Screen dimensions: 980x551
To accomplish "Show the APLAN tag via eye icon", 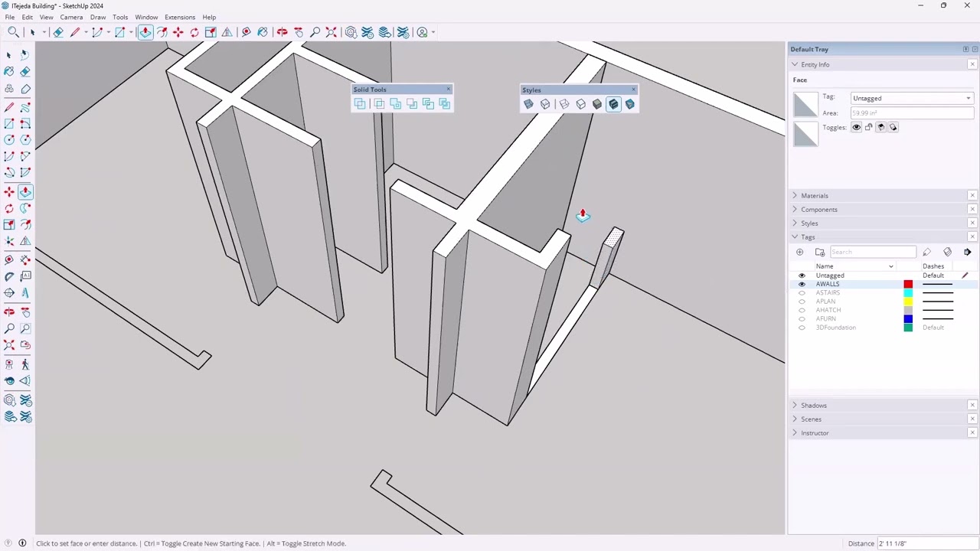I will click(x=802, y=302).
